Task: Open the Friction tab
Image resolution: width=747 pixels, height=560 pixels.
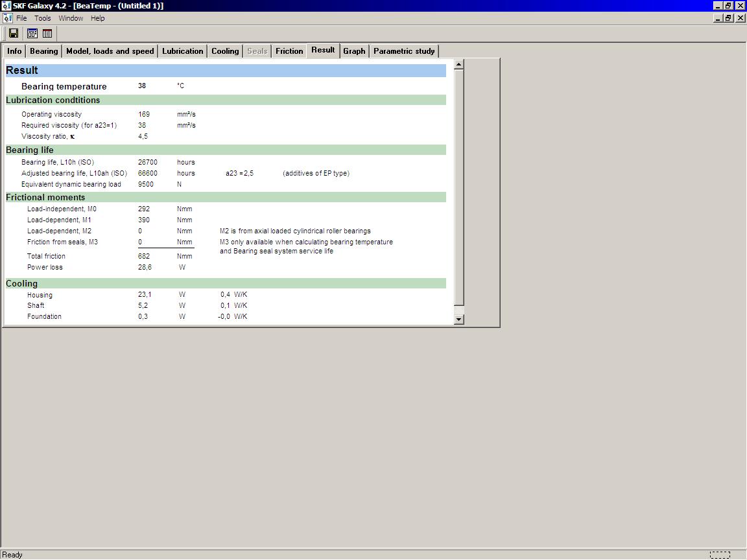Action: (289, 51)
